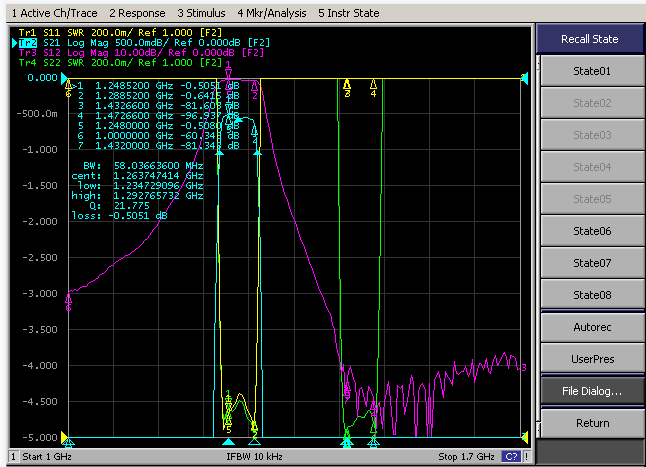Click marker 2 row 1.2885200 GHz

click(157, 96)
